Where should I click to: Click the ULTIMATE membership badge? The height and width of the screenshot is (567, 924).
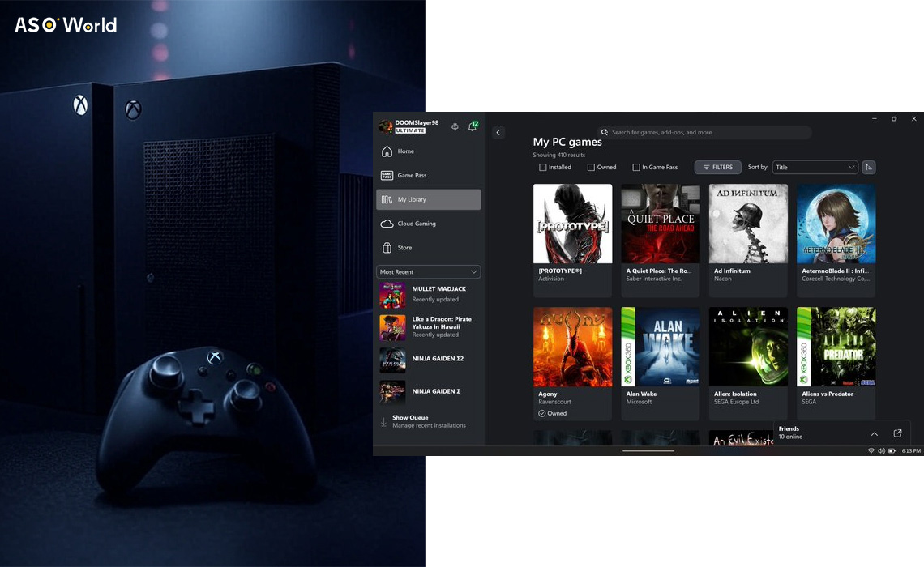point(410,130)
